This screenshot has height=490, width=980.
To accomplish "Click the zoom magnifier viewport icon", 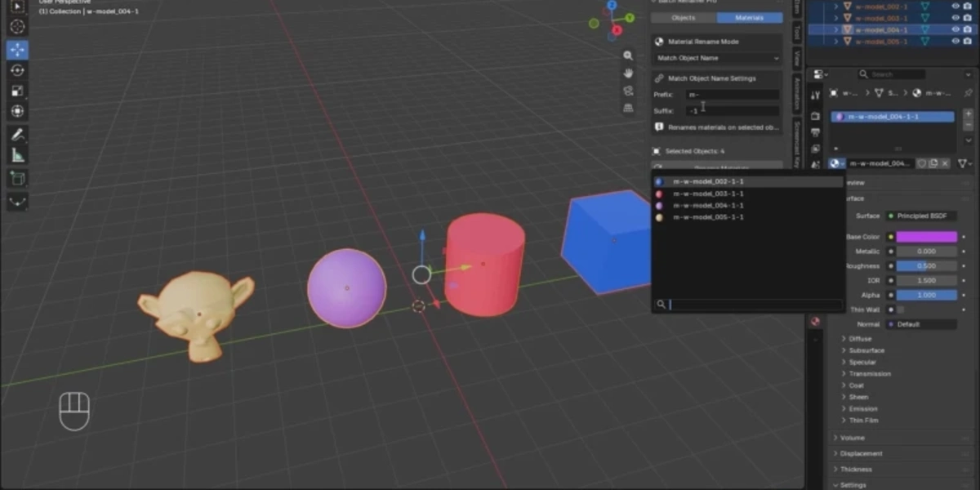I will [x=628, y=56].
